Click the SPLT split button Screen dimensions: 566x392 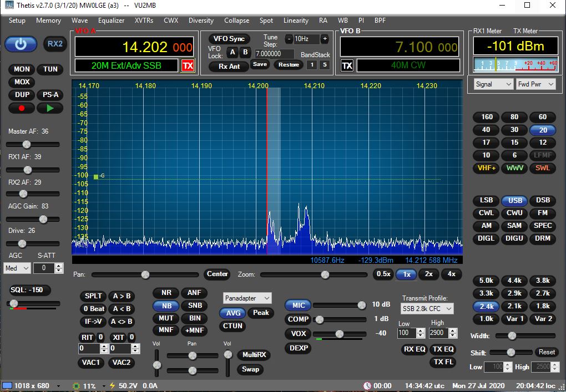(93, 296)
